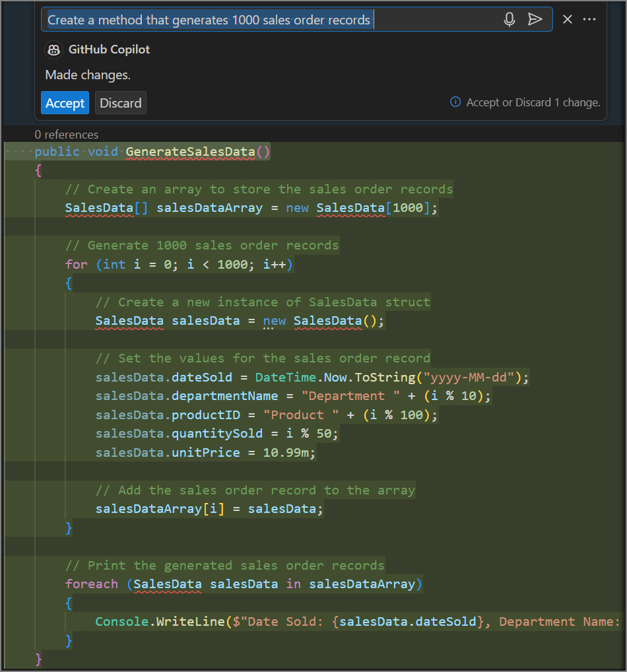Click the GitHub Copilot avatar icon
The width and height of the screenshot is (627, 672).
coord(53,50)
